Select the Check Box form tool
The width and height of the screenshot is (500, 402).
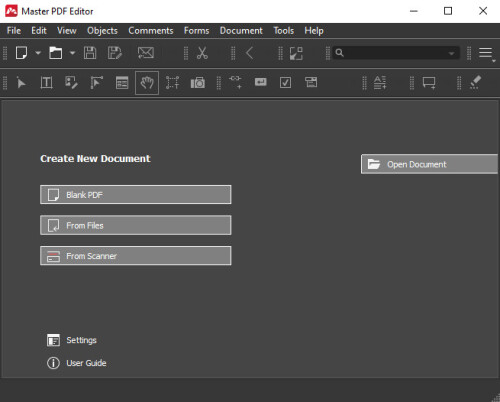pos(285,82)
